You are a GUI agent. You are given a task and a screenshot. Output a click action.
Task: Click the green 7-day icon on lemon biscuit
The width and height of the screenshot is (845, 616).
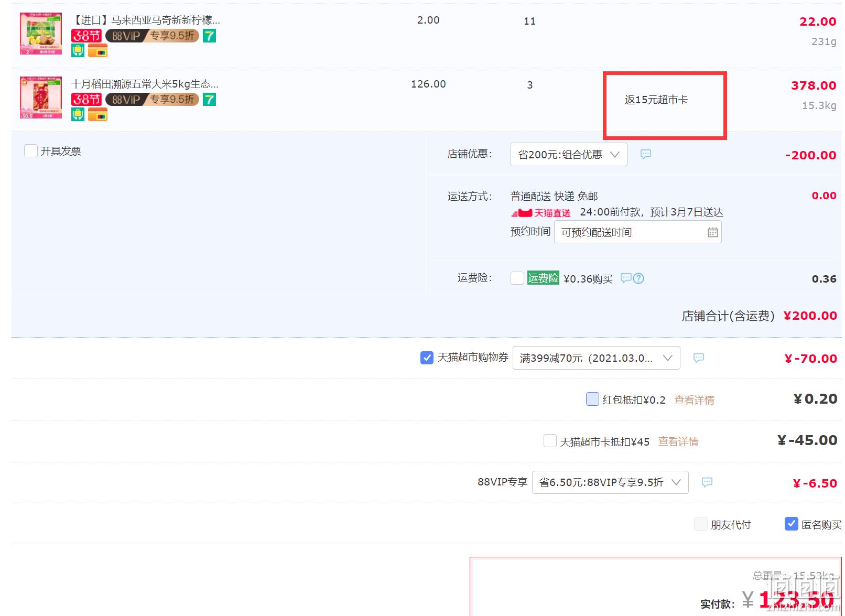click(x=209, y=36)
